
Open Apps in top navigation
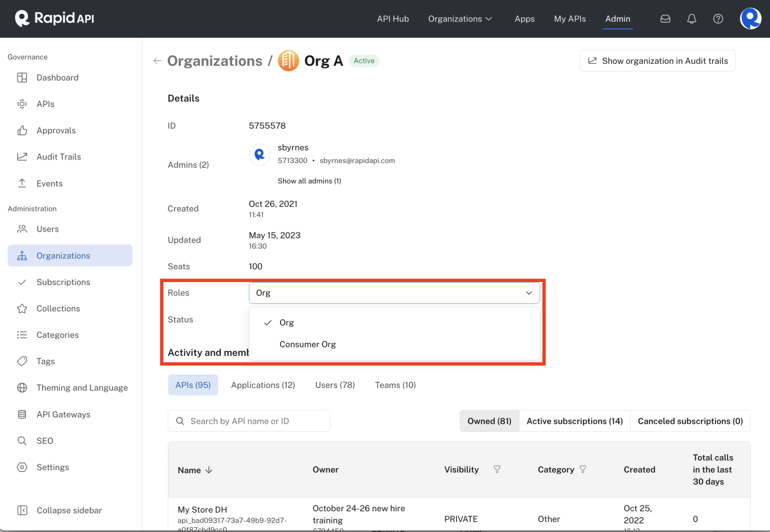coord(524,19)
